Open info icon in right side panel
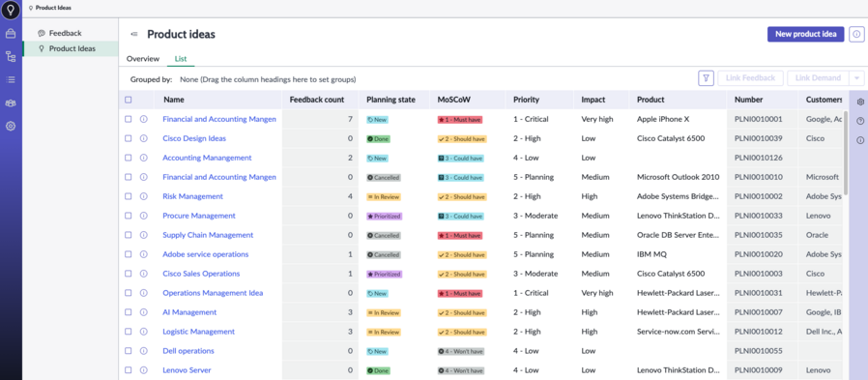Viewport: 868px width, 380px height. tap(860, 140)
